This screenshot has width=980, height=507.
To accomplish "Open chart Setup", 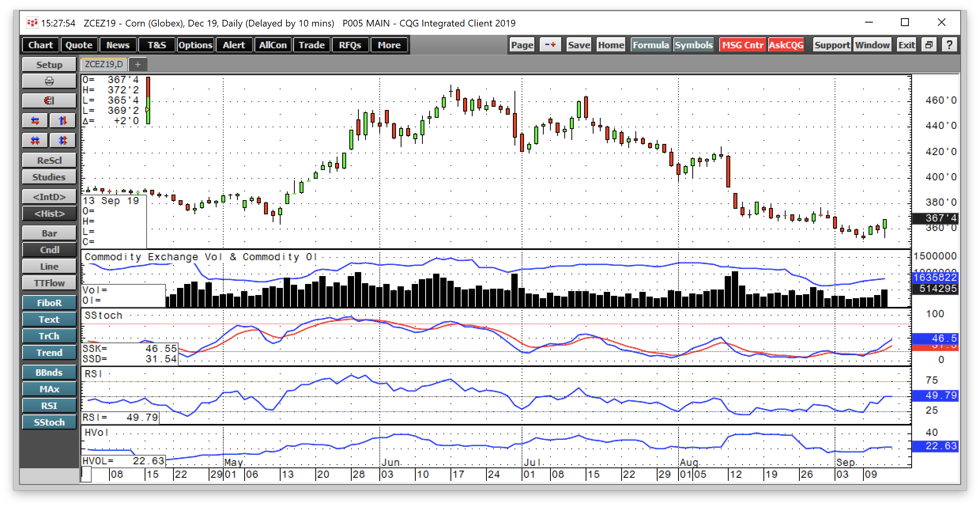I will click(49, 64).
